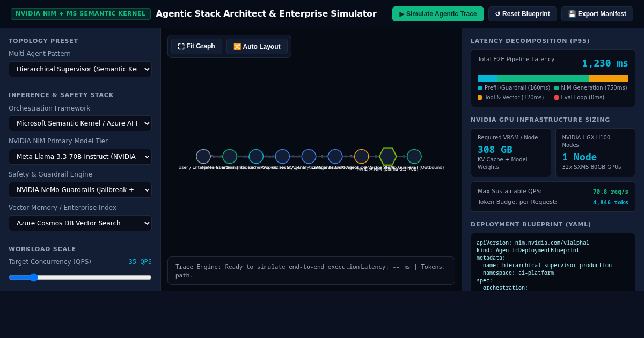Screen dimensions: 644x338
Task: Click the 4,846 toks token budget value
Action: coord(611,202)
